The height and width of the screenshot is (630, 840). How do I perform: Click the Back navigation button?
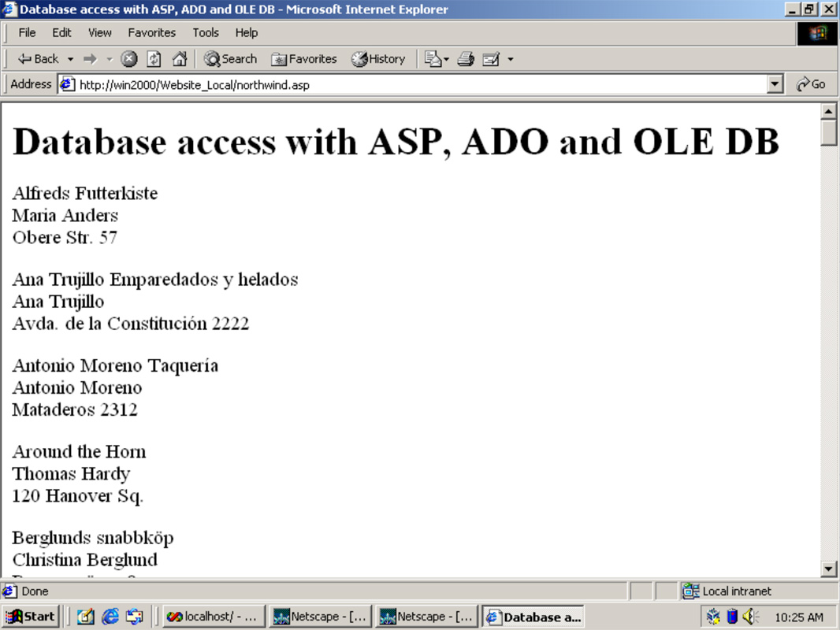[x=38, y=59]
